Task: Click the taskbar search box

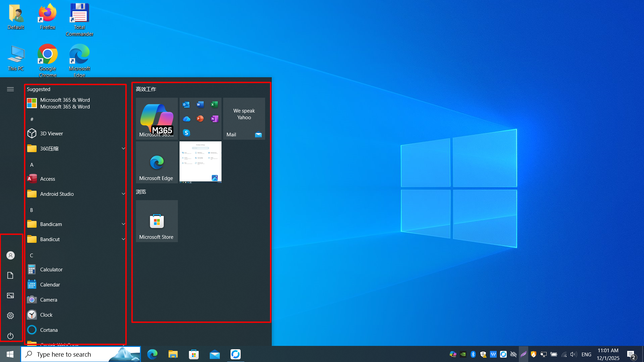Action: (81, 354)
